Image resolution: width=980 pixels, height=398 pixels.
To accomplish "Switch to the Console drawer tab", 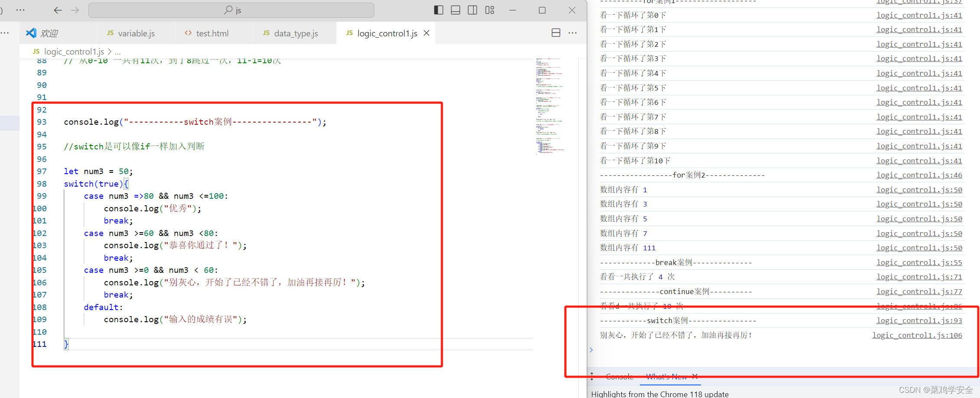I will click(x=620, y=377).
